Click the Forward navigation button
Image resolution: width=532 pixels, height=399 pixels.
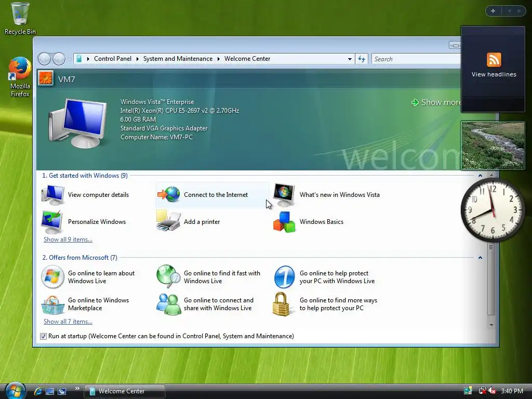(59, 59)
